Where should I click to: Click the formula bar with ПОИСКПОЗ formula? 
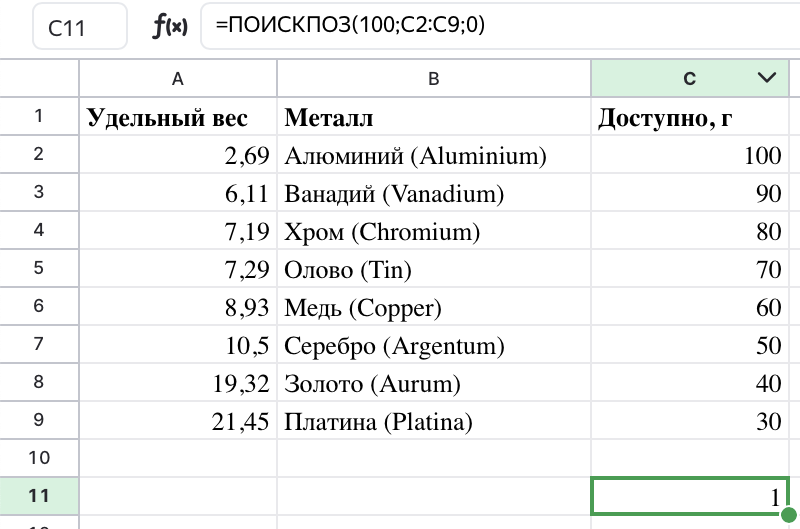500,26
